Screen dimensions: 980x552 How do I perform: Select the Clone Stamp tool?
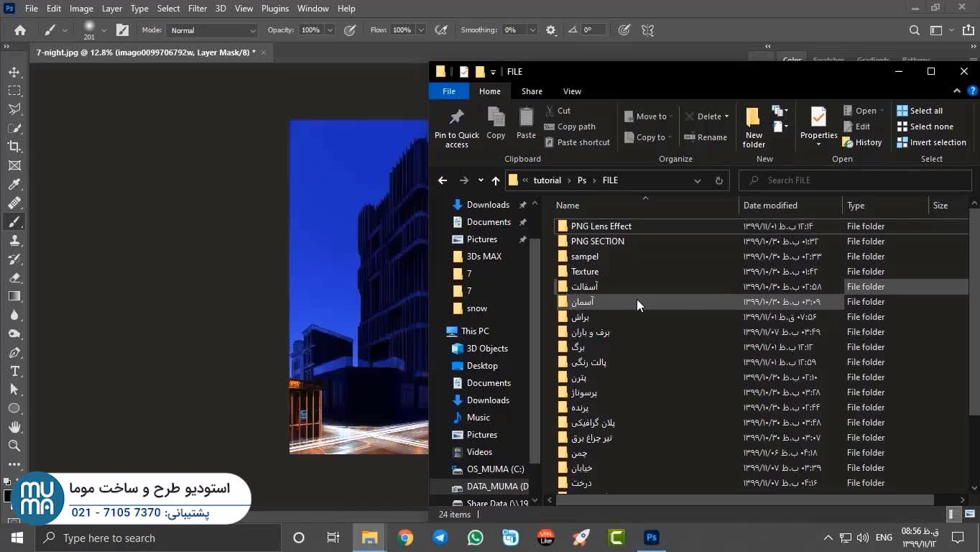point(14,241)
